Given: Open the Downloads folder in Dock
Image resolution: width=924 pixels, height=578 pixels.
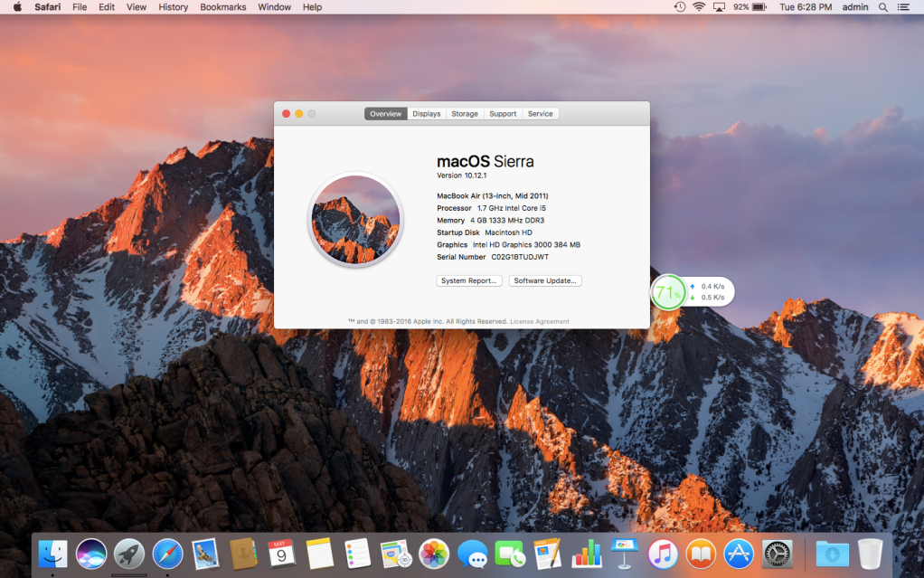Looking at the screenshot, I should 832,554.
